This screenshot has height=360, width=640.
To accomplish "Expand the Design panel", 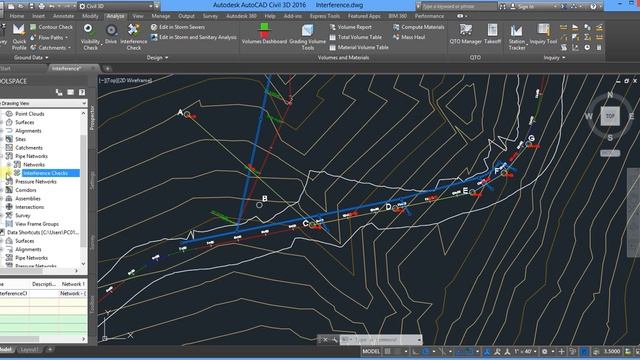I will 157,58.
